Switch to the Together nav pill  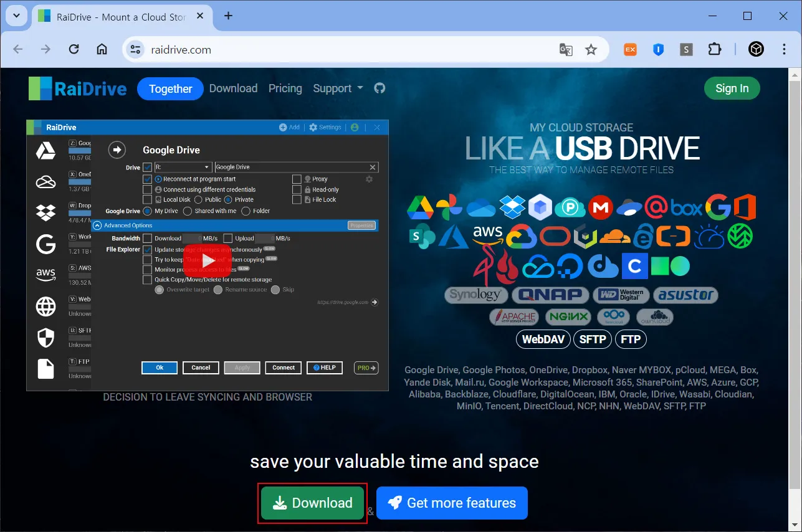pos(170,88)
